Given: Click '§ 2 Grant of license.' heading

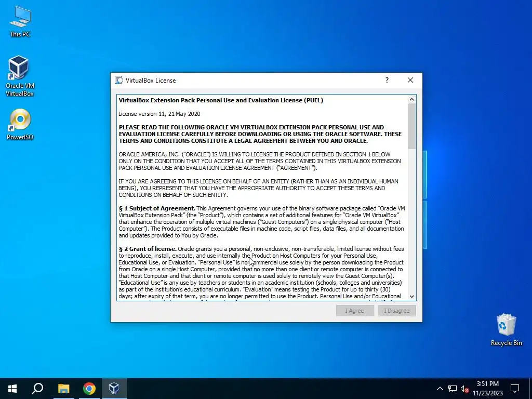Looking at the screenshot, I should tap(148, 249).
